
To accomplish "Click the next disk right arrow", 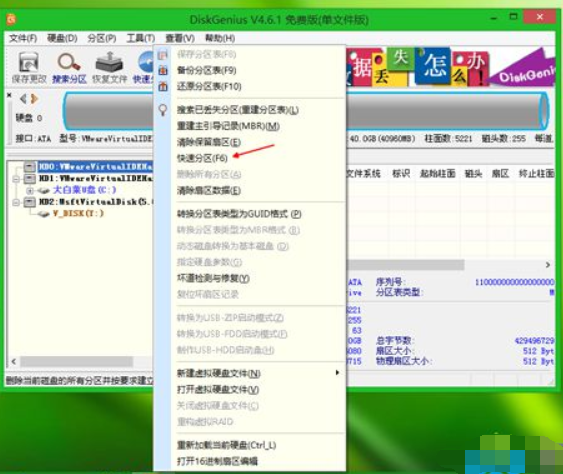I will click(34, 98).
